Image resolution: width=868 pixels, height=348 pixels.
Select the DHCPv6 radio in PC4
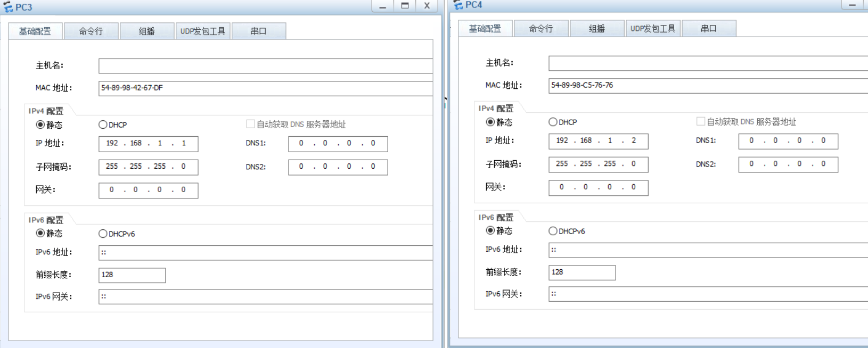553,231
